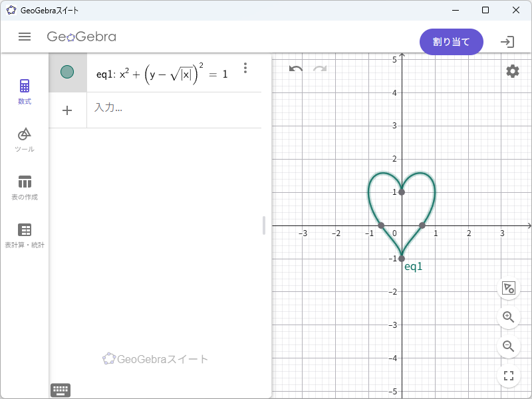532x399 pixels.
Task: Open the 表計算・統計 spreadsheet view
Action: coord(25,236)
